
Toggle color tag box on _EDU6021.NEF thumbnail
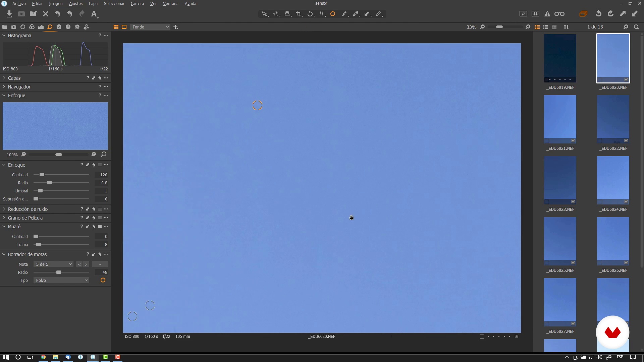click(x=547, y=141)
